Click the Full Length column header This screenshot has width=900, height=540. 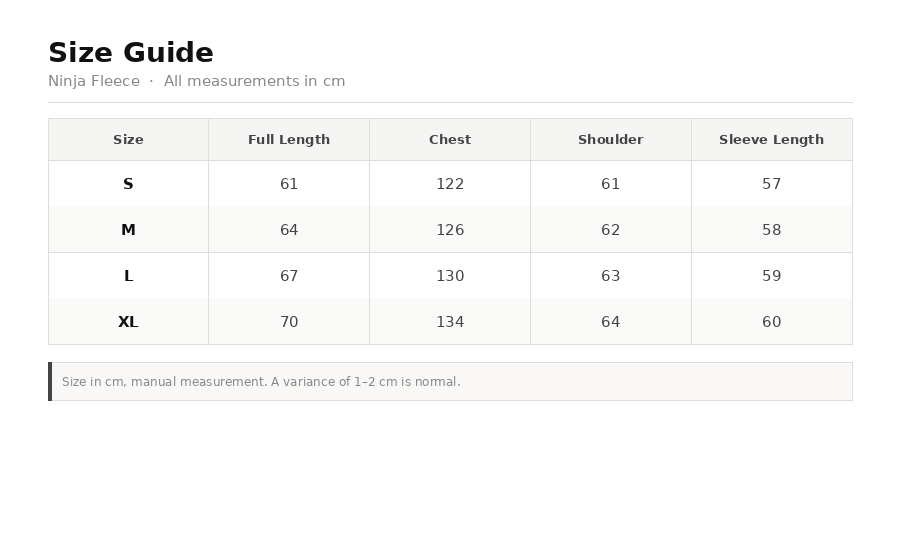point(289,139)
